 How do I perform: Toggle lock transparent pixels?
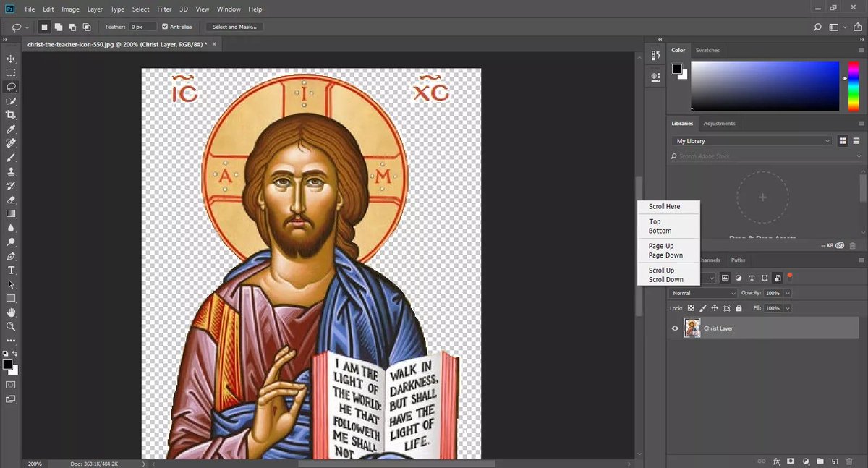(x=691, y=308)
